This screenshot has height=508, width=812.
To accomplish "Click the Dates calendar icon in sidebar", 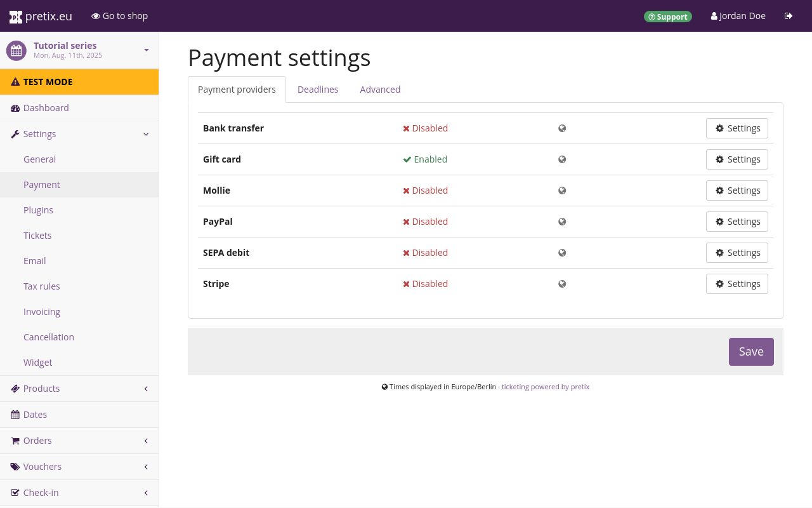I will pos(15,415).
